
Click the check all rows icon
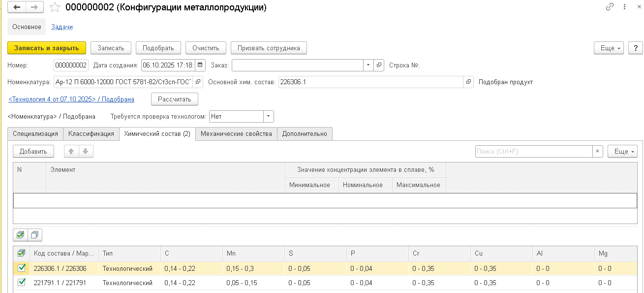tap(20, 235)
